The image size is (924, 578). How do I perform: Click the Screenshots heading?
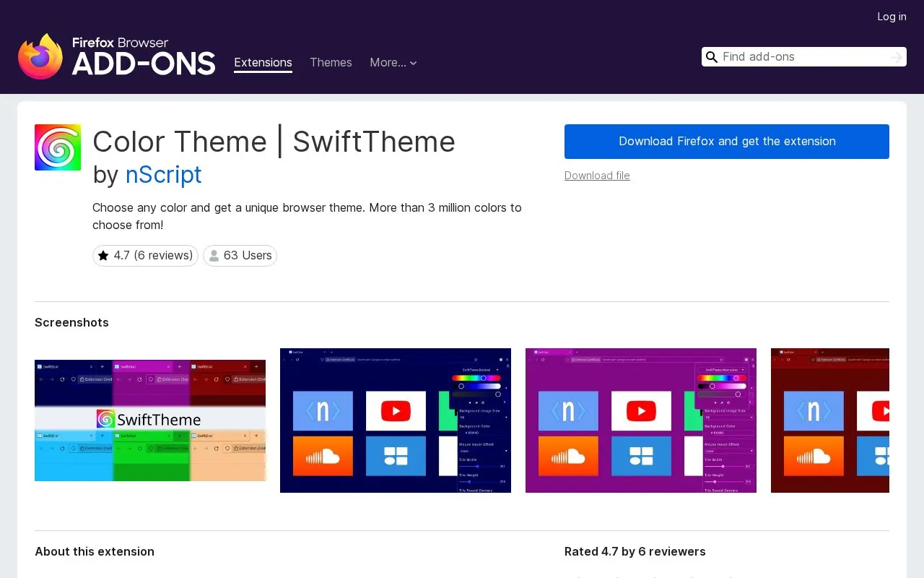point(71,322)
